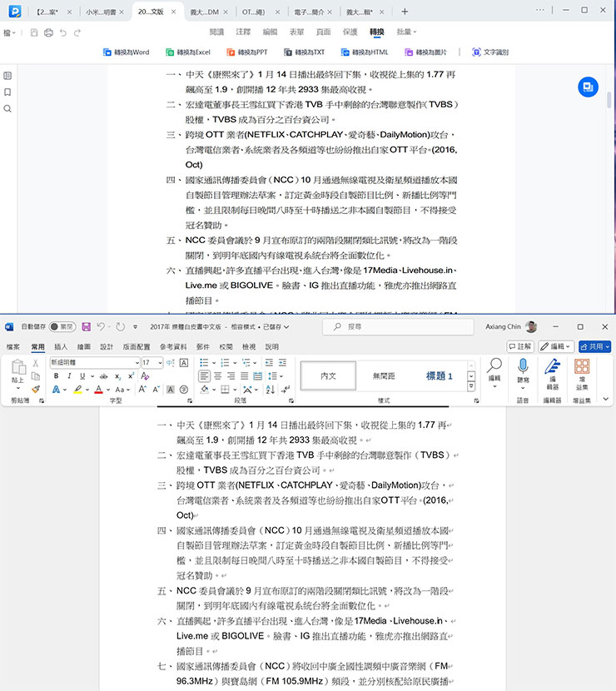Expand the Word styles gallery more arrow
This screenshot has height=691, width=616.
[471, 387]
